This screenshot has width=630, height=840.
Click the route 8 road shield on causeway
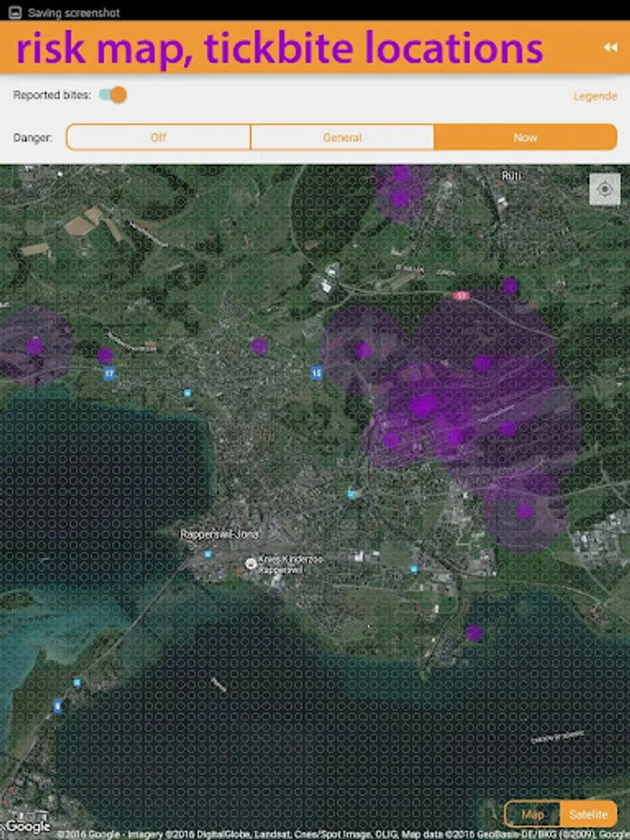click(x=57, y=707)
